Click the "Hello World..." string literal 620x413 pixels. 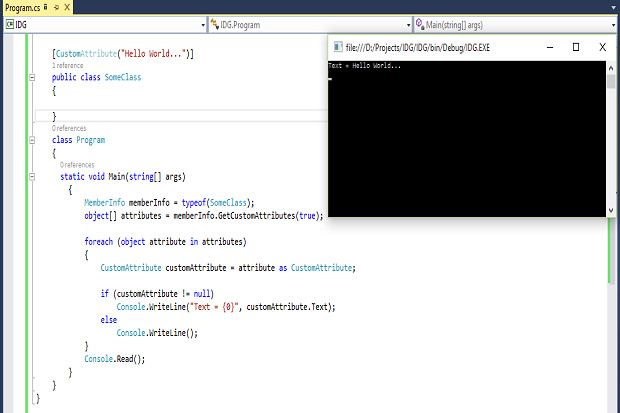154,53
